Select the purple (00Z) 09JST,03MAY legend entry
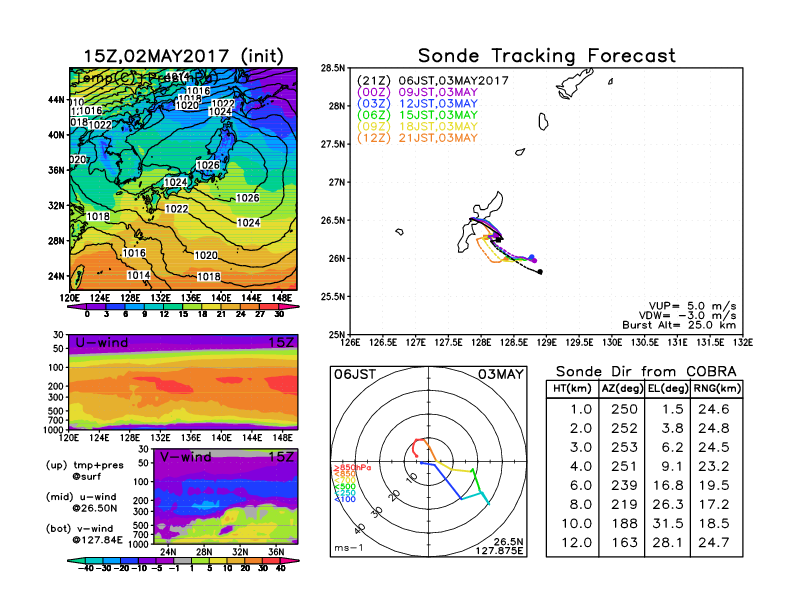The height and width of the screenshot is (612, 792). pos(417,91)
